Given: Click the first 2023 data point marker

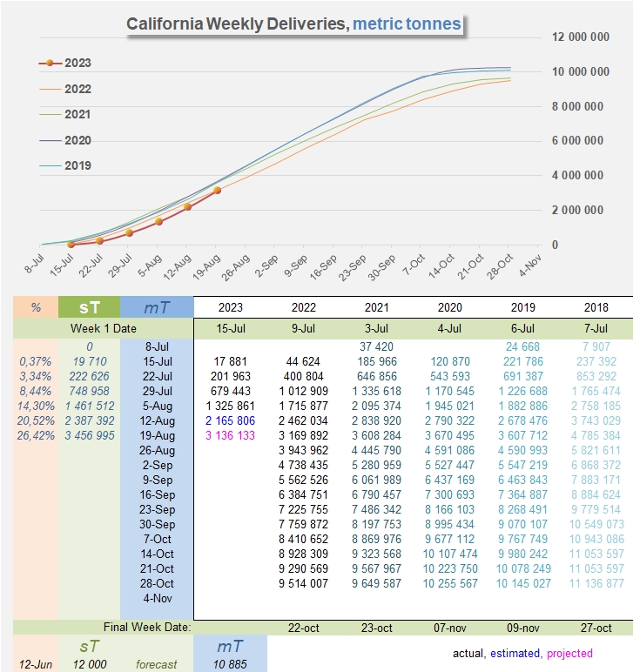Looking at the screenshot, I should click(71, 245).
